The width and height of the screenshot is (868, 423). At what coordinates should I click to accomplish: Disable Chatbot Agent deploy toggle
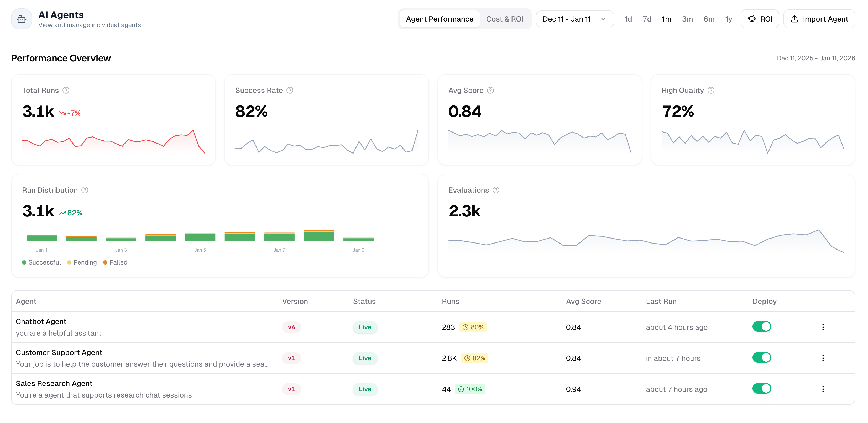pyautogui.click(x=762, y=326)
